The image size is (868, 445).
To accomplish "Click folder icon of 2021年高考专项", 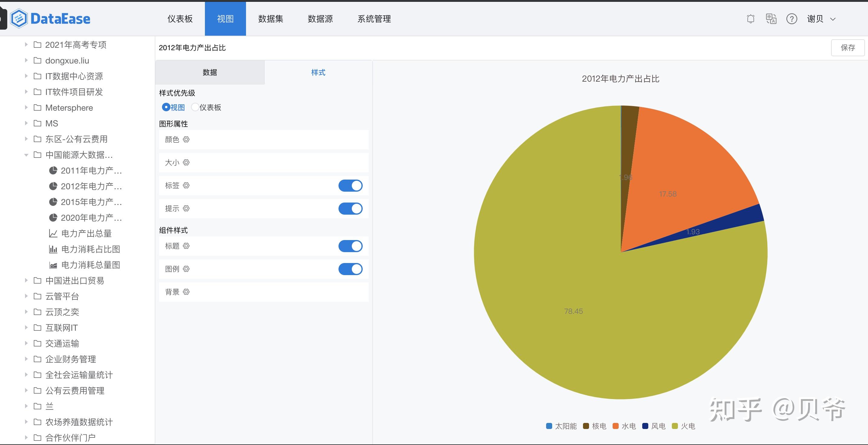I will point(37,44).
